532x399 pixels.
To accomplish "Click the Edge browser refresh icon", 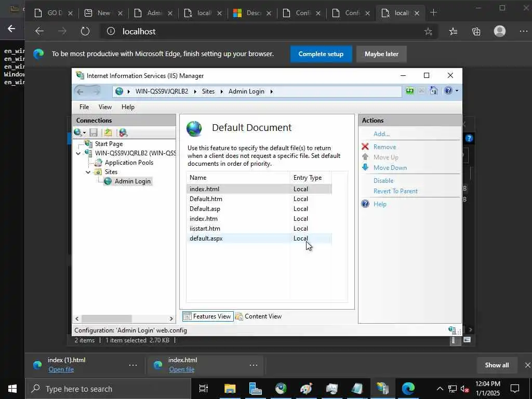I will [85, 31].
